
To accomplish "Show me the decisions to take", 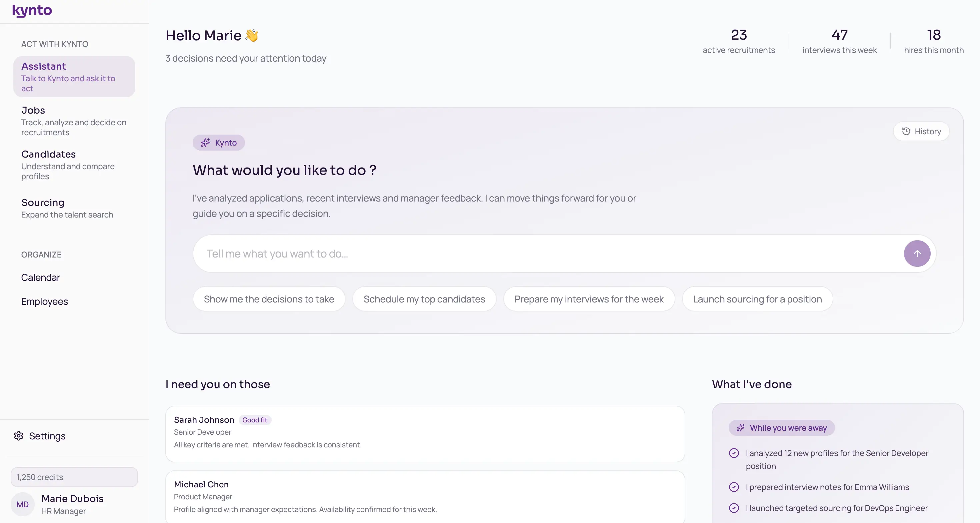I will 269,299.
